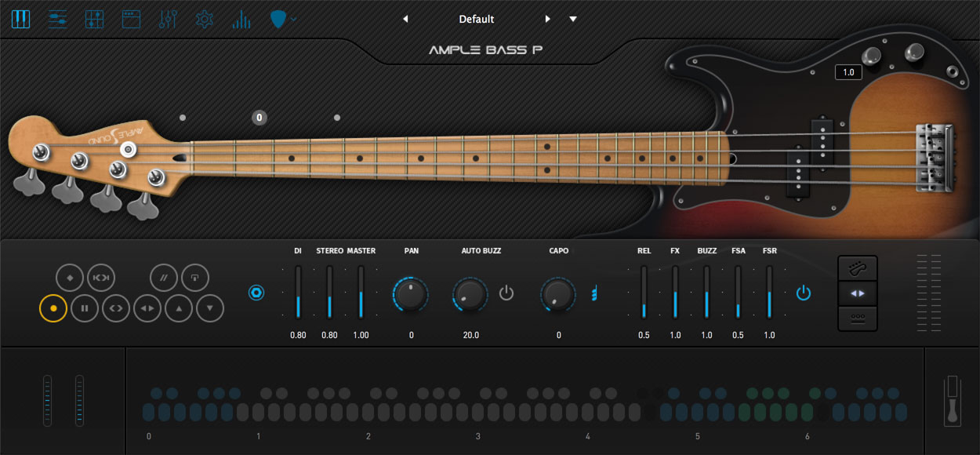Click the first pitch wheel strip

(47, 401)
